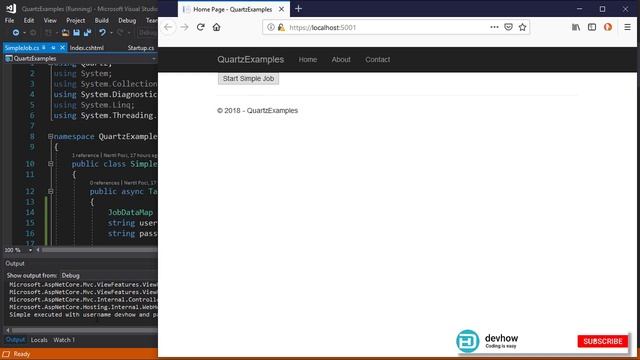Open Firefox hamburger menu

[627, 27]
